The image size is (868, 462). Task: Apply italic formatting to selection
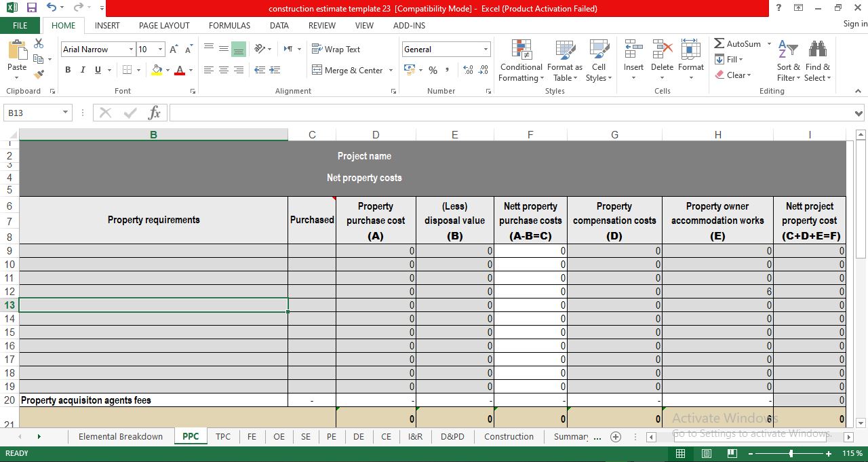(82, 70)
